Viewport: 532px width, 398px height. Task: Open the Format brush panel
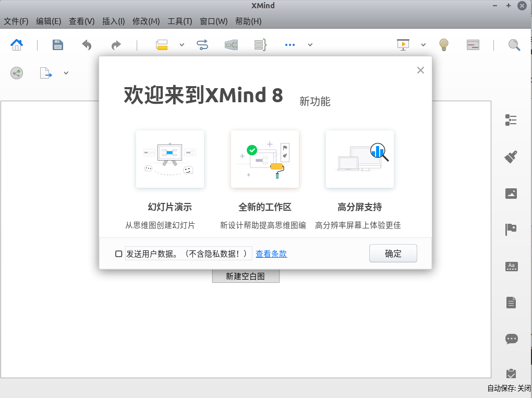point(511,157)
